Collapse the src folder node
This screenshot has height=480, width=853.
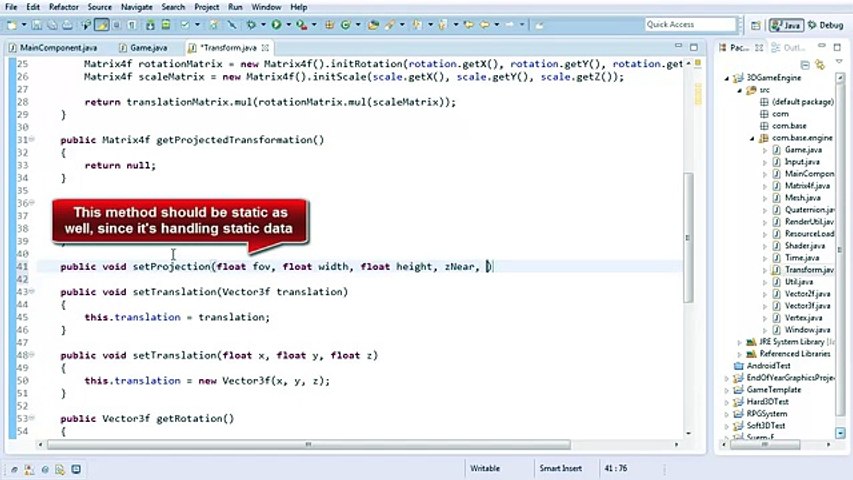point(740,90)
